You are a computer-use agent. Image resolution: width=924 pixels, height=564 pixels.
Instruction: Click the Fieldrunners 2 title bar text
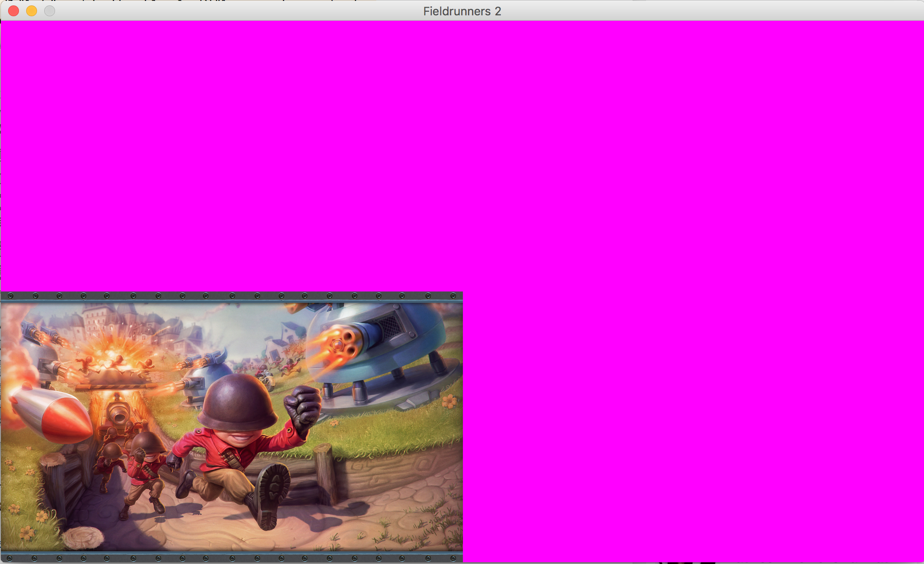pyautogui.click(x=462, y=12)
